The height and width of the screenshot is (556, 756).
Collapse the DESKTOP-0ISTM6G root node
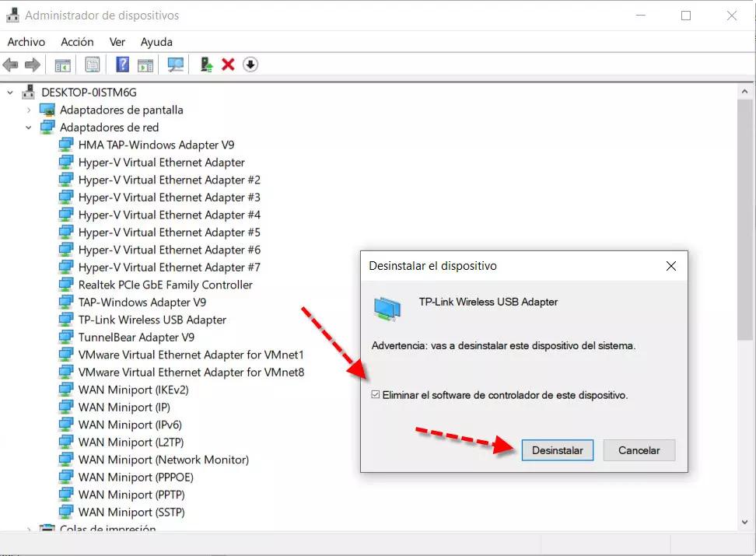10,92
